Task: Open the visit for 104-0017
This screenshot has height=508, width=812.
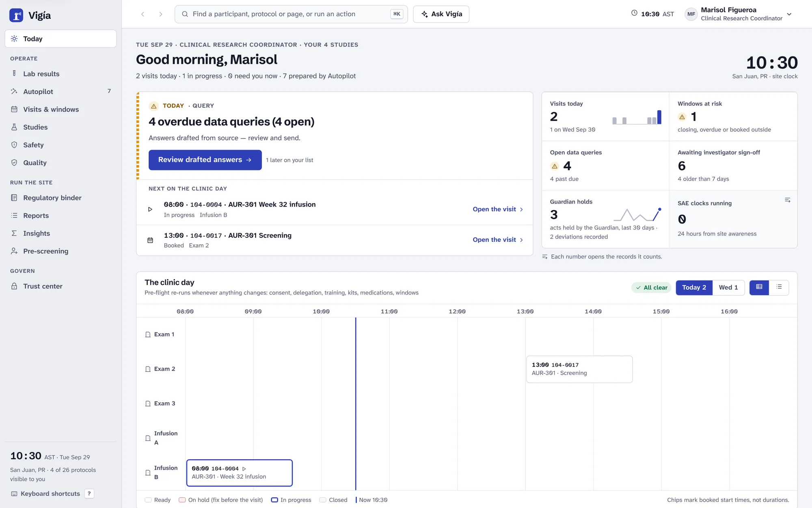Action: point(498,240)
